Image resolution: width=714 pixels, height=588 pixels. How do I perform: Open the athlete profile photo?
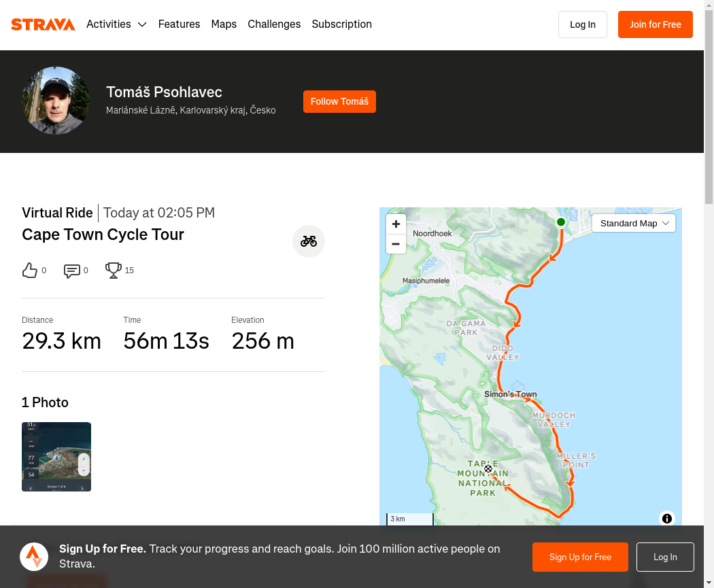[x=56, y=101]
